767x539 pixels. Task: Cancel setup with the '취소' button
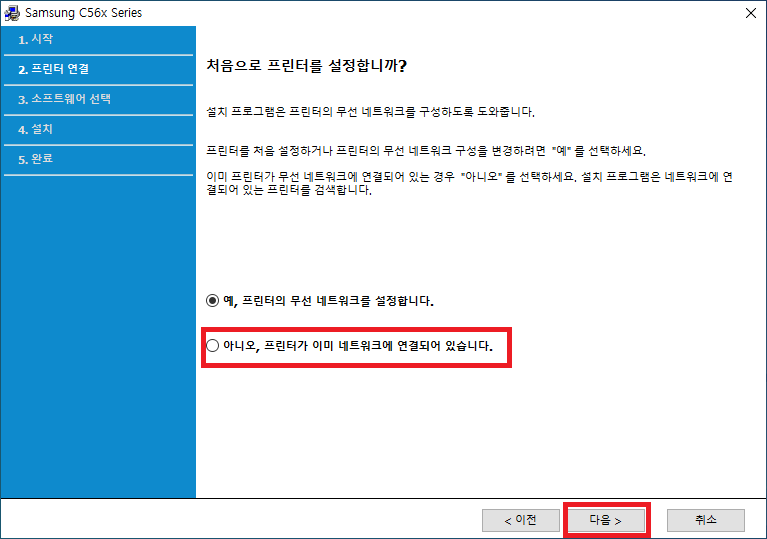point(706,520)
